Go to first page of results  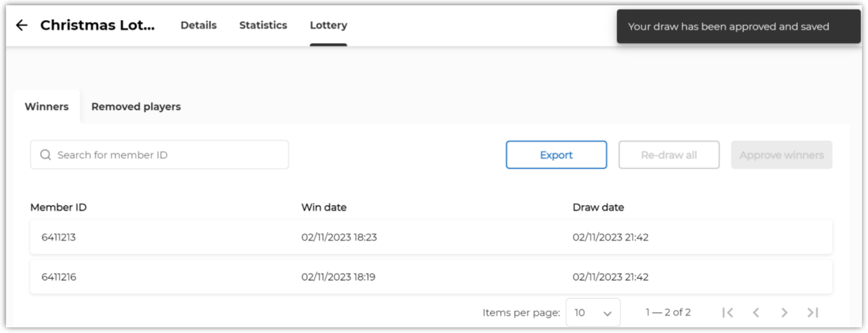tap(728, 312)
